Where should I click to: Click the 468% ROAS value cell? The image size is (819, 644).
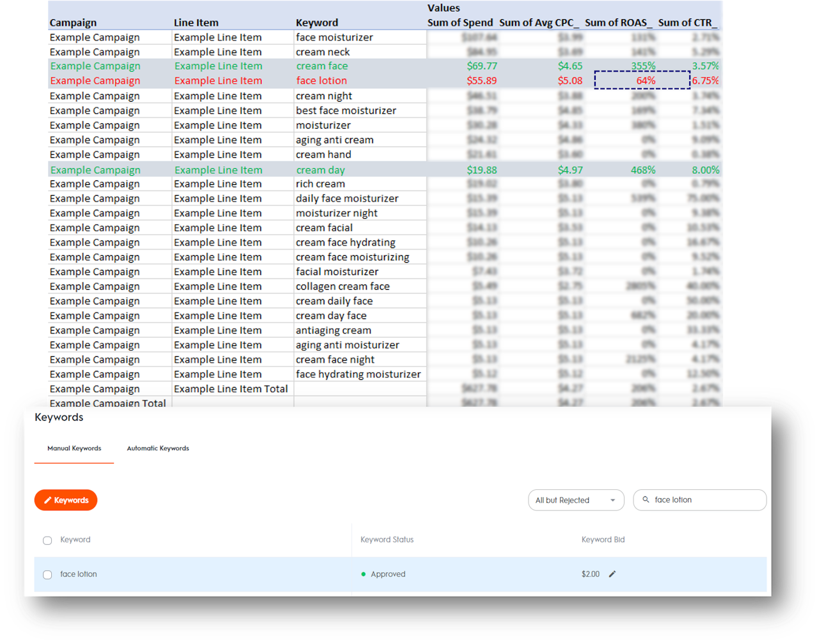point(642,170)
